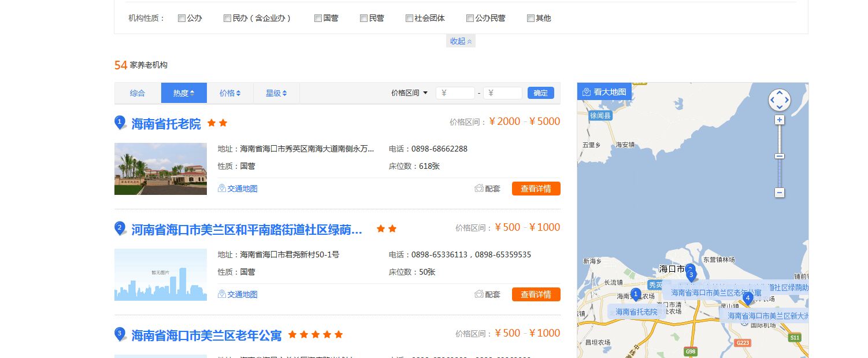The width and height of the screenshot is (868, 358).
Task: Open 海南省海口市美兰区老年公寓 listing link
Action: (206, 335)
